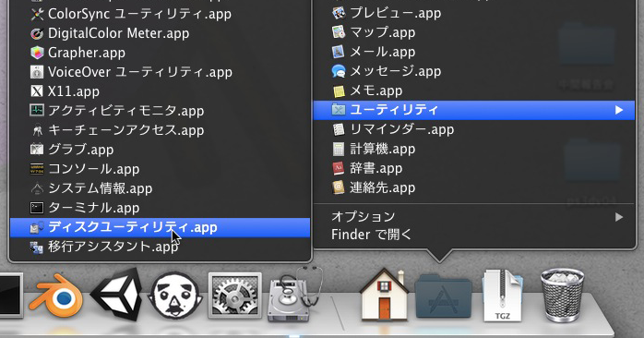The image size is (644, 338).
Task: Open the mustached face app in Dock
Action: [175, 296]
